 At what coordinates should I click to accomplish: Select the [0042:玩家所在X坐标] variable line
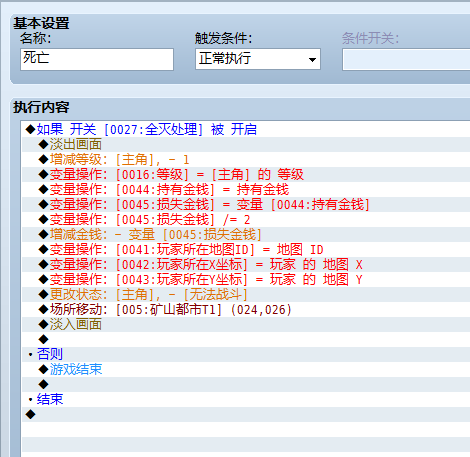[246, 264]
